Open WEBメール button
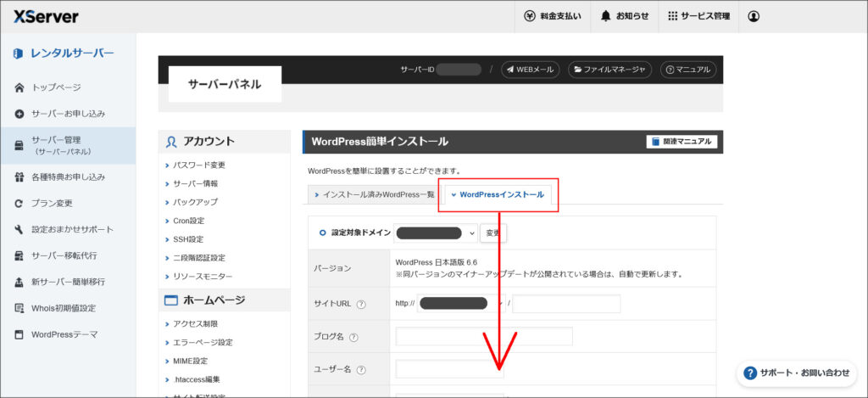This screenshot has width=868, height=398. [531, 70]
